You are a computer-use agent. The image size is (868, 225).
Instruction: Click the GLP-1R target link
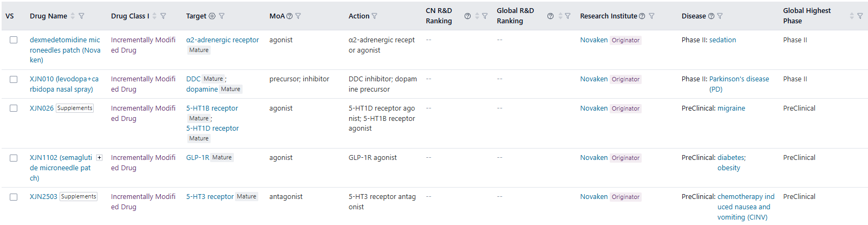click(197, 158)
